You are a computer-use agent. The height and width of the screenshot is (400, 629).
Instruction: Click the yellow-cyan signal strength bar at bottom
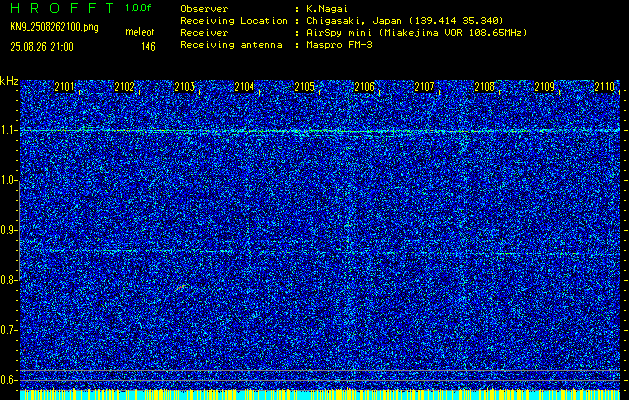pos(320,394)
